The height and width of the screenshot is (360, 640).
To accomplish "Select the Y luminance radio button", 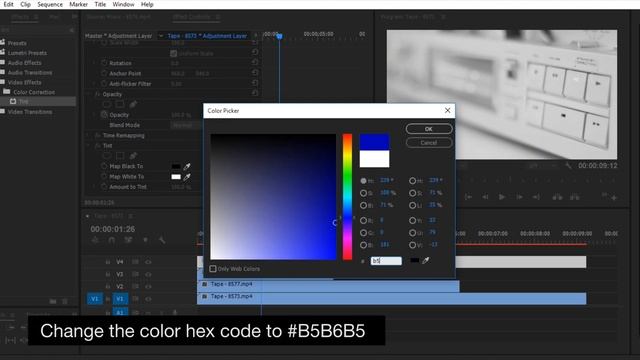I will click(x=413, y=220).
